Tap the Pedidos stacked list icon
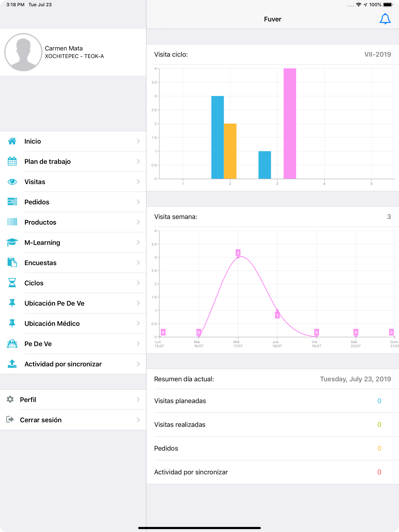 (12, 202)
